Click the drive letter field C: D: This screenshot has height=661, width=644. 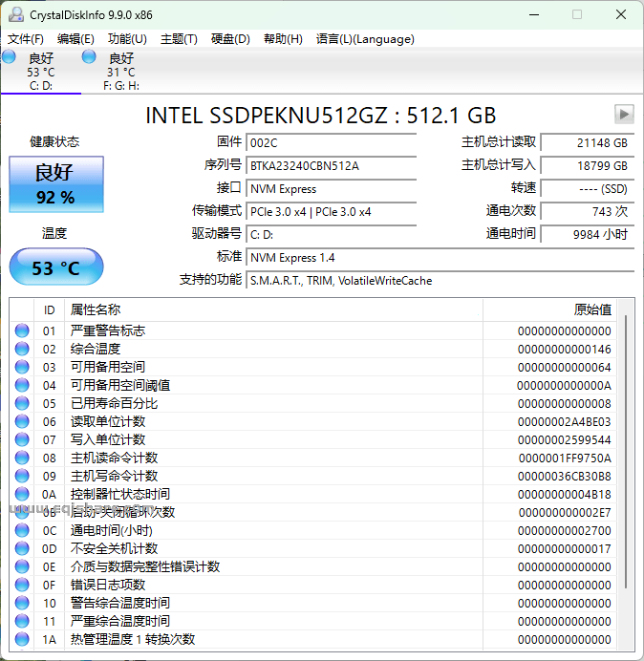(x=332, y=234)
